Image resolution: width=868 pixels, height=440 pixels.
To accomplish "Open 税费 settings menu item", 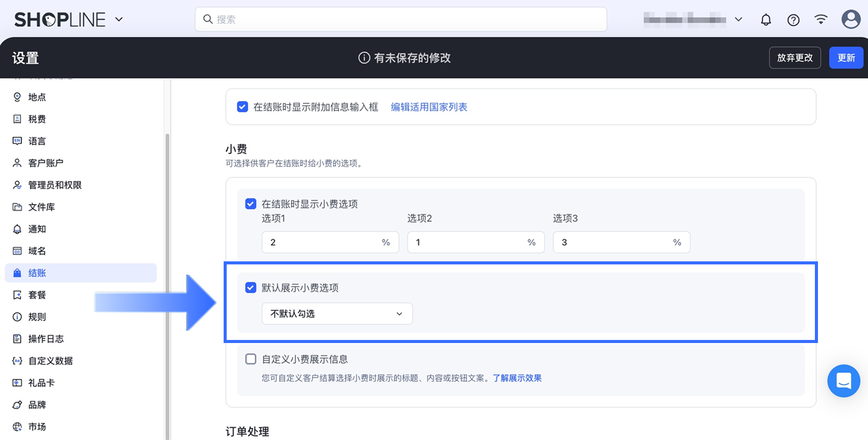I will [81, 119].
